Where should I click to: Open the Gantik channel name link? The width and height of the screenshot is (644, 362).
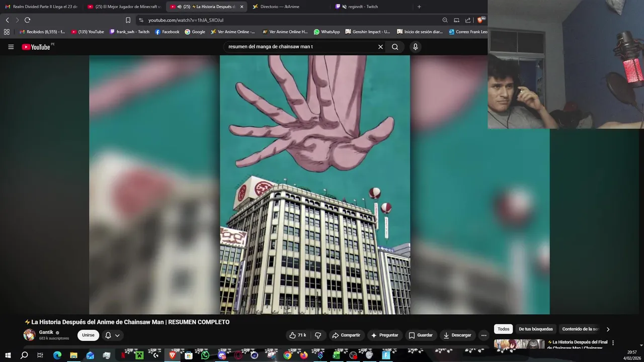click(x=46, y=332)
